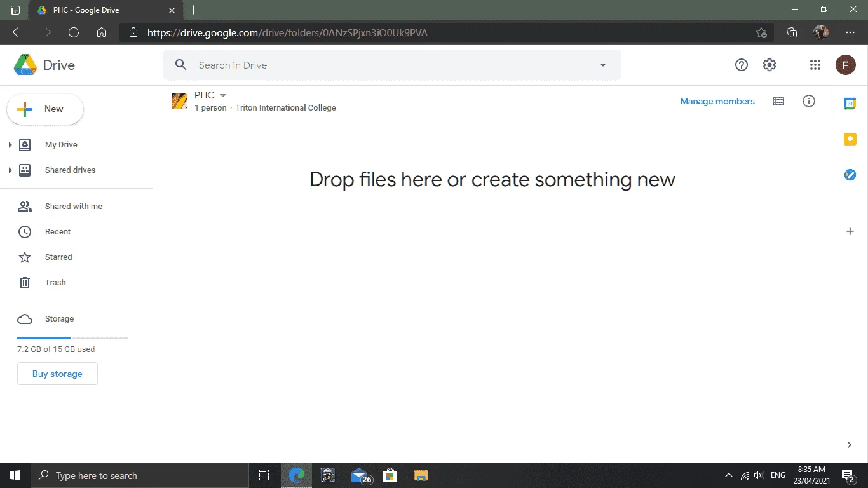The height and width of the screenshot is (488, 868).
Task: Open the Google apps grid icon
Action: pos(815,65)
